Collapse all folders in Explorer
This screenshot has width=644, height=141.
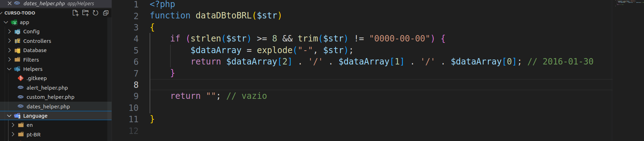point(106,13)
